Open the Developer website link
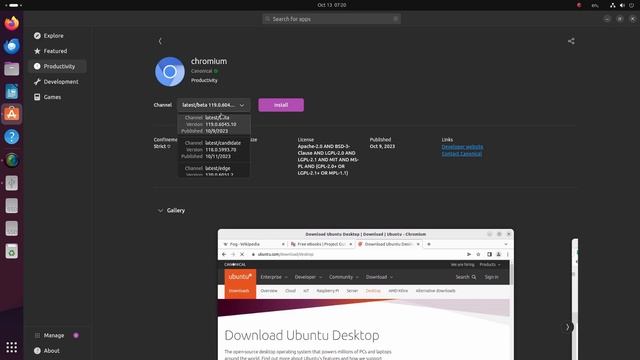The height and width of the screenshot is (360, 640). (462, 147)
